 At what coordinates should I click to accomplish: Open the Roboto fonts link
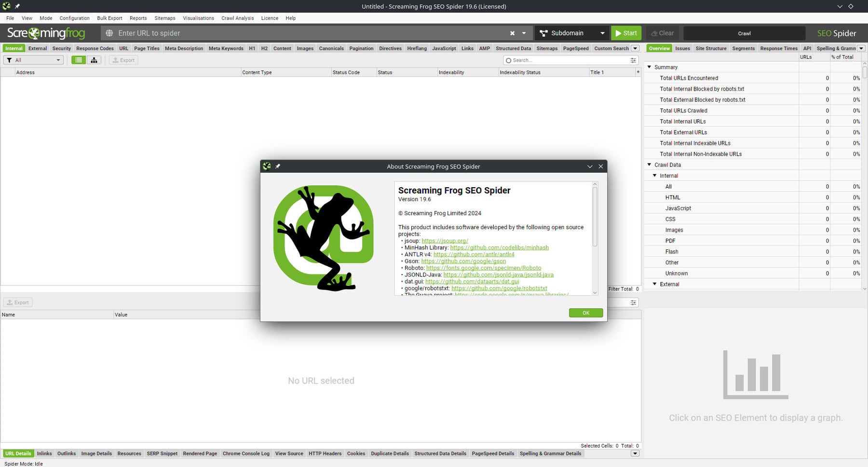(x=483, y=268)
